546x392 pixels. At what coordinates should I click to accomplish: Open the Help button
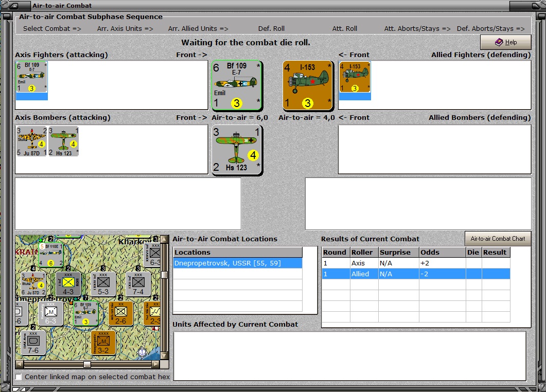tap(506, 42)
